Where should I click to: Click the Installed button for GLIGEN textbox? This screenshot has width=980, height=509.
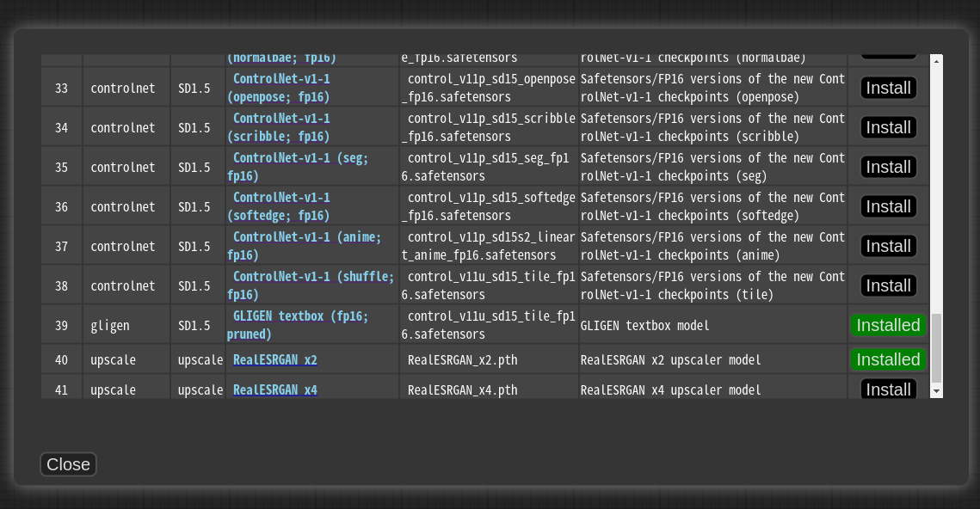887,325
